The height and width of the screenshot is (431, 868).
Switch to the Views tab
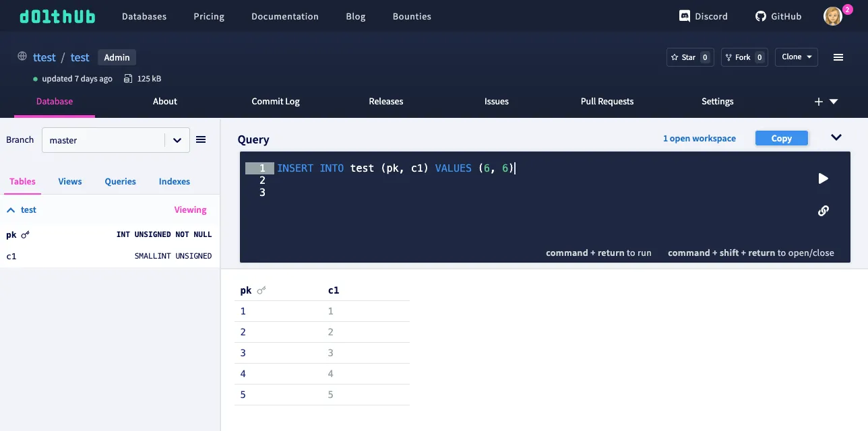[70, 181]
